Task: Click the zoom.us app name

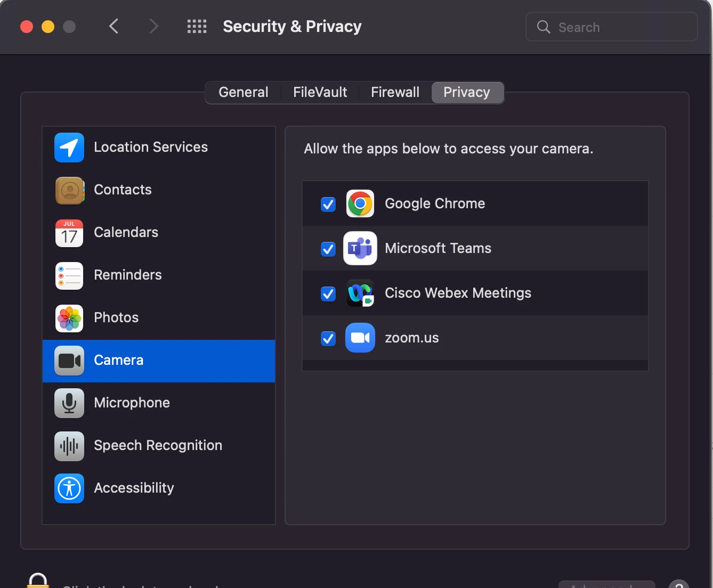Action: 412,338
